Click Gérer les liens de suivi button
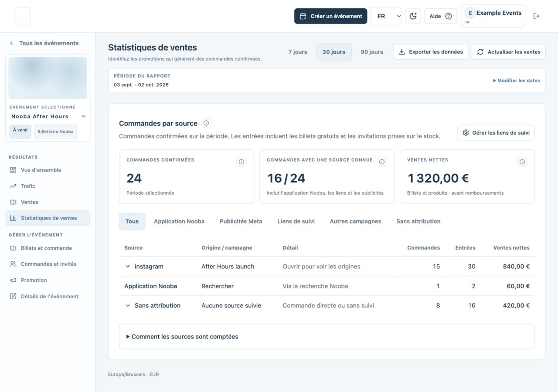 496,133
